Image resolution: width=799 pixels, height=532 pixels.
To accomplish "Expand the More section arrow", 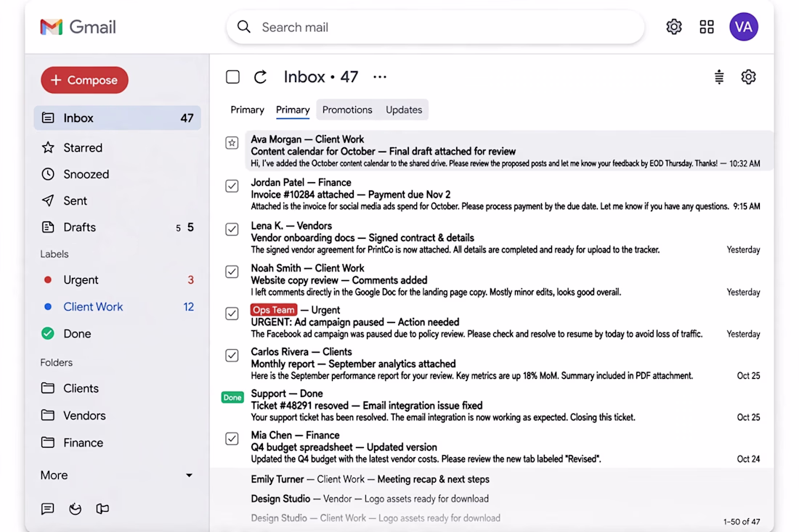I will (189, 475).
